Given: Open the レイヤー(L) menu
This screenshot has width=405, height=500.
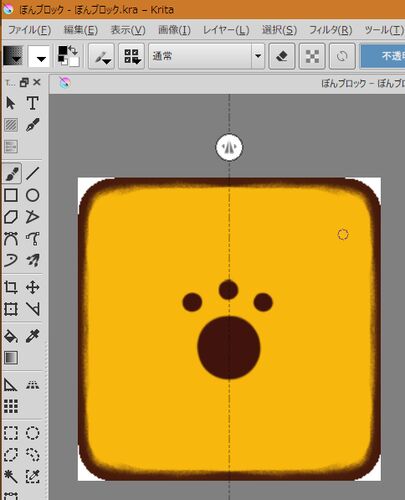Looking at the screenshot, I should point(226,30).
